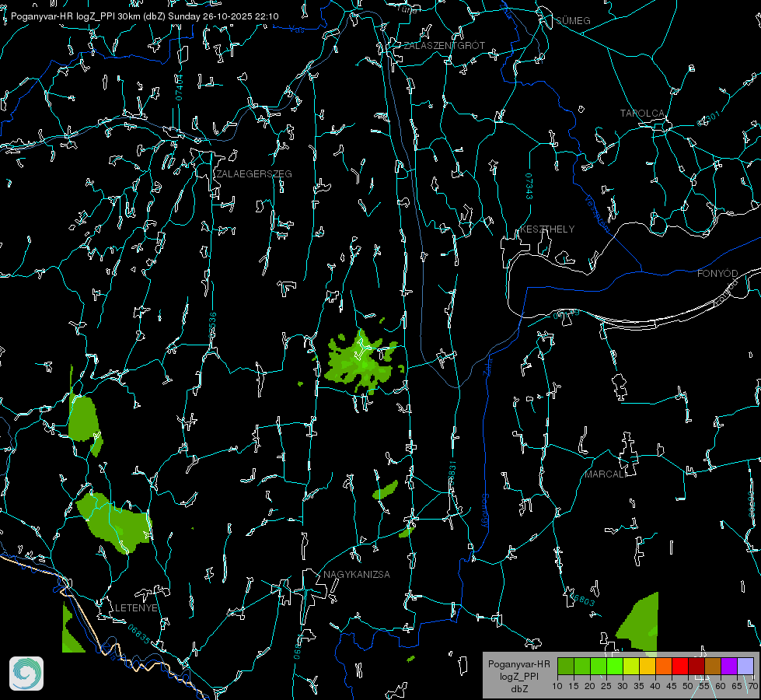
Task: Click the logZ_PPI text in the legend
Action: pos(518,676)
